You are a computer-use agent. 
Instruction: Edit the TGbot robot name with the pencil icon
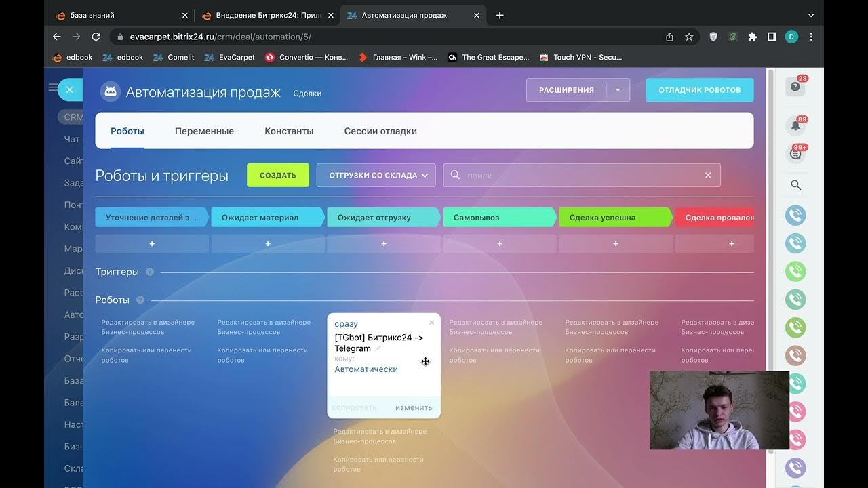coord(378,348)
